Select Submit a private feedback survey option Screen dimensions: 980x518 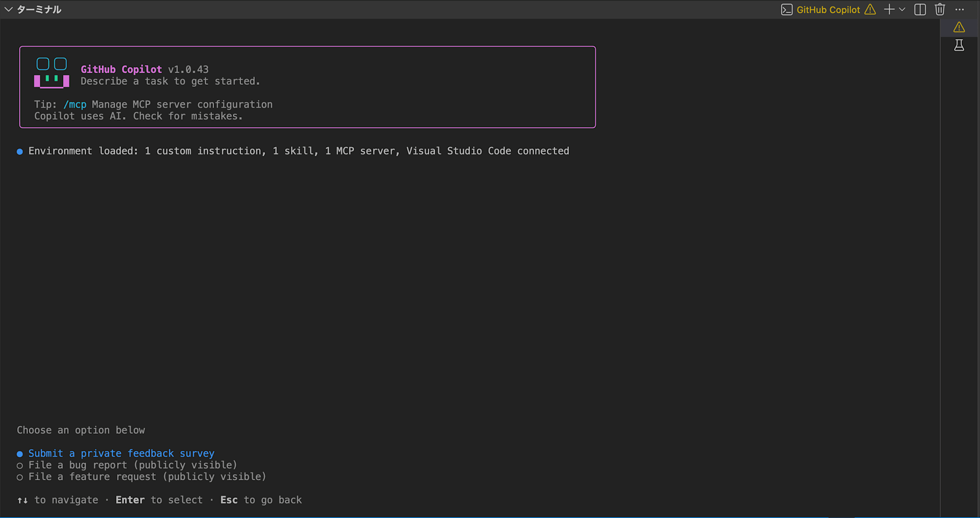coord(116,453)
